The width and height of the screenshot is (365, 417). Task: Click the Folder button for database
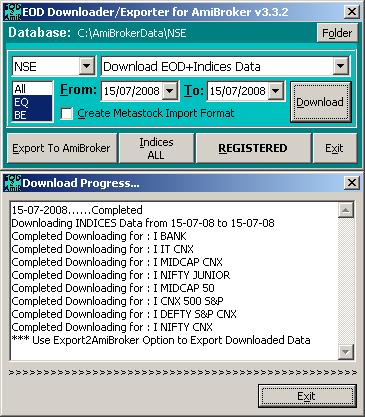337,33
